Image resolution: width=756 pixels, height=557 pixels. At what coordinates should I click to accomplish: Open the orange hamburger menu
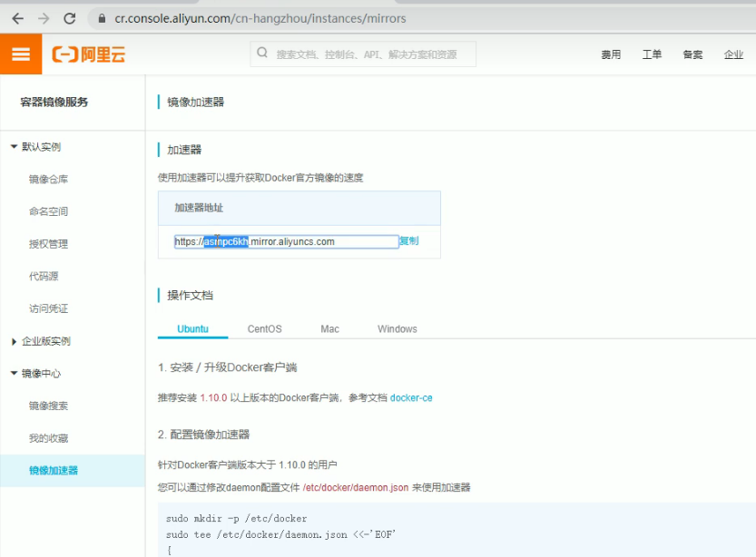click(21, 54)
